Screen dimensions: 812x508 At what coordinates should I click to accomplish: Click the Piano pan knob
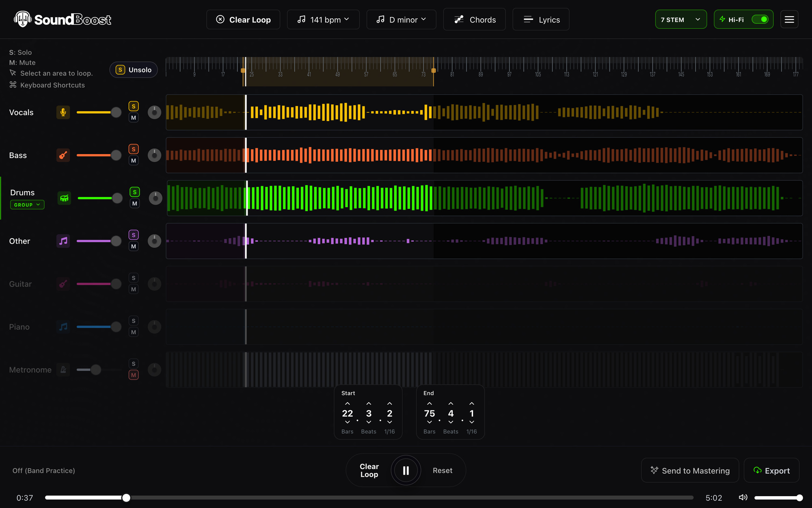(x=154, y=327)
